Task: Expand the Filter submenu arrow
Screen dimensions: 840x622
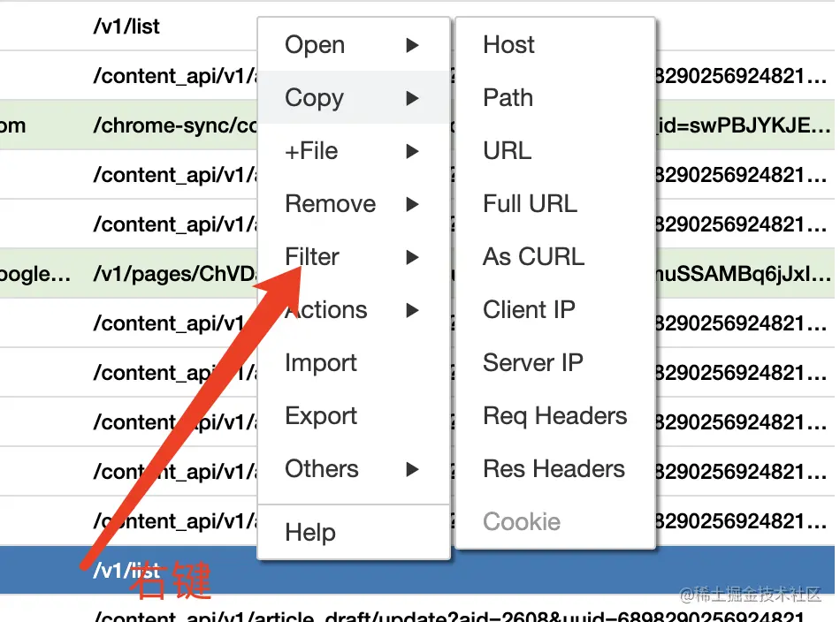Action: [x=412, y=257]
